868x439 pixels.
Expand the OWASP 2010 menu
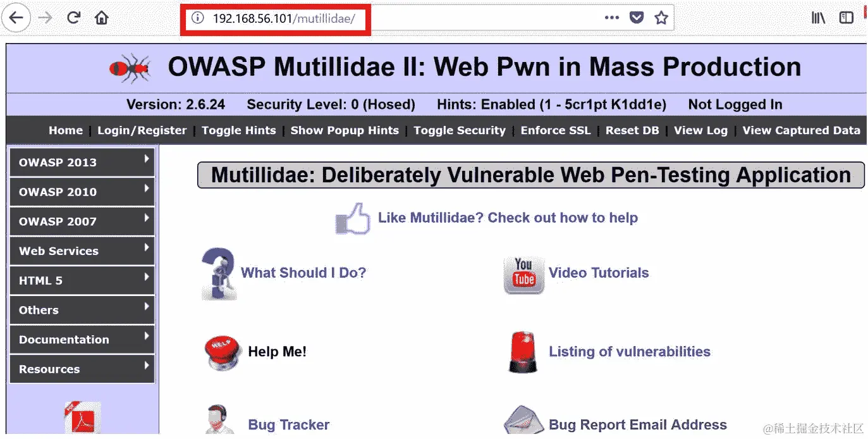(82, 192)
